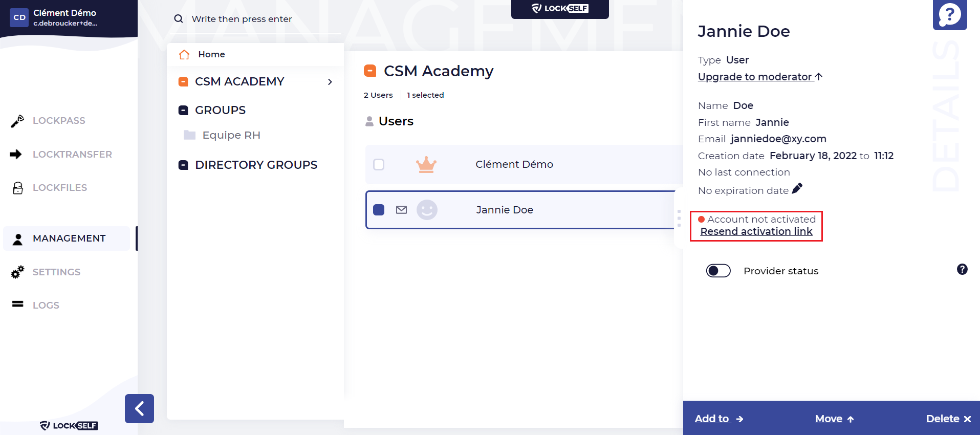Click Upgrade to moderator link
The height and width of the screenshot is (435, 980).
[x=760, y=77]
